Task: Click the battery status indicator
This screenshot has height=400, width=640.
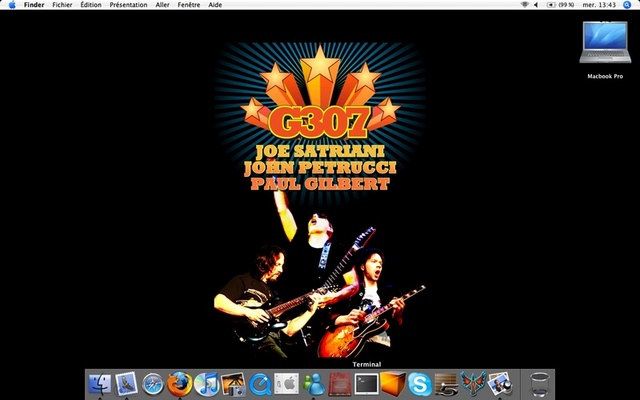Action: (x=560, y=5)
